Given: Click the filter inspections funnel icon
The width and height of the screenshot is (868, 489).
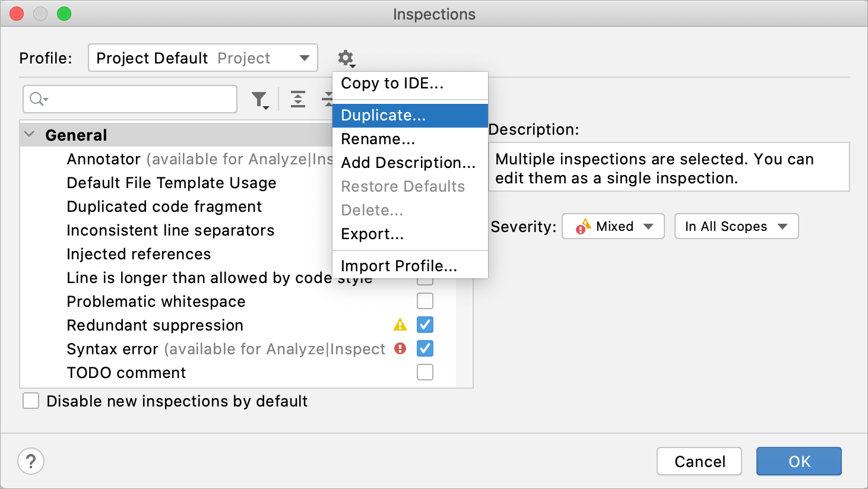Looking at the screenshot, I should [x=260, y=100].
